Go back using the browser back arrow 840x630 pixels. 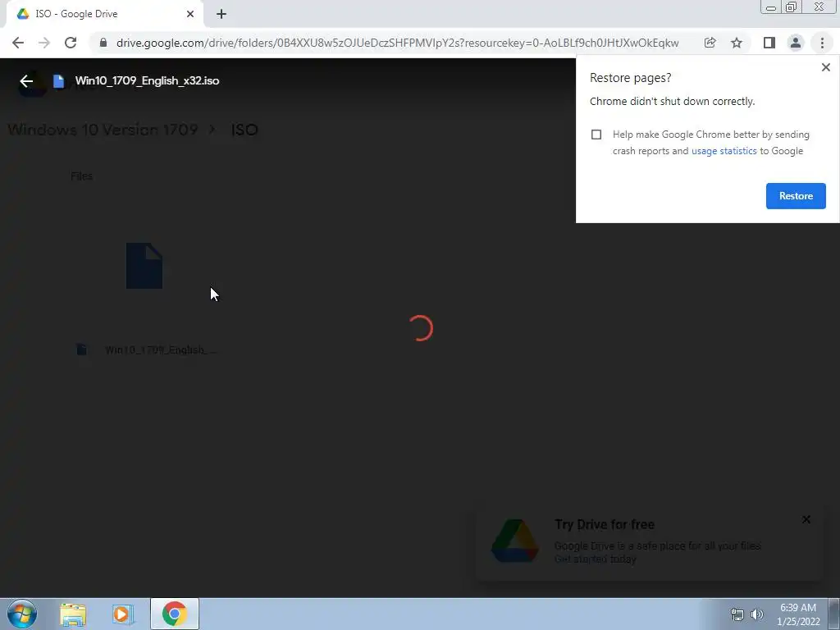pyautogui.click(x=18, y=43)
